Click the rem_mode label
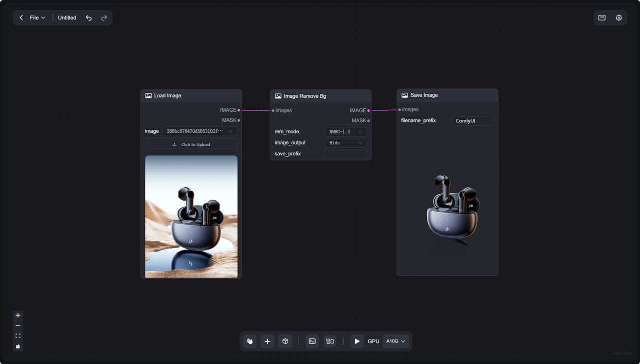 (x=286, y=132)
